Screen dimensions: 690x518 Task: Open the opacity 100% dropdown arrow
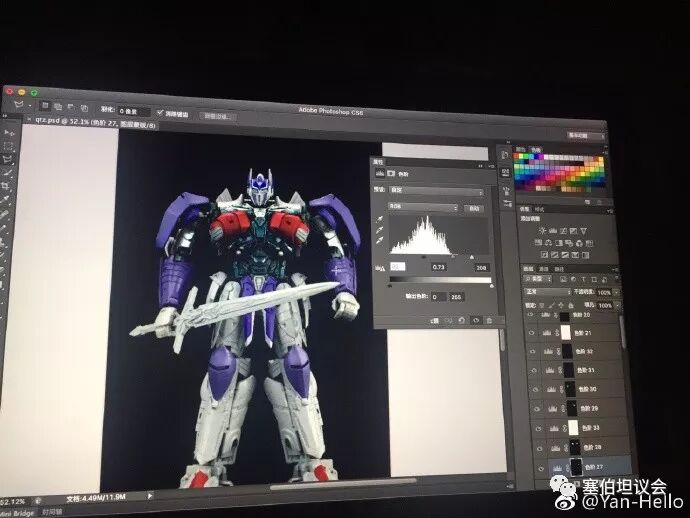(616, 293)
